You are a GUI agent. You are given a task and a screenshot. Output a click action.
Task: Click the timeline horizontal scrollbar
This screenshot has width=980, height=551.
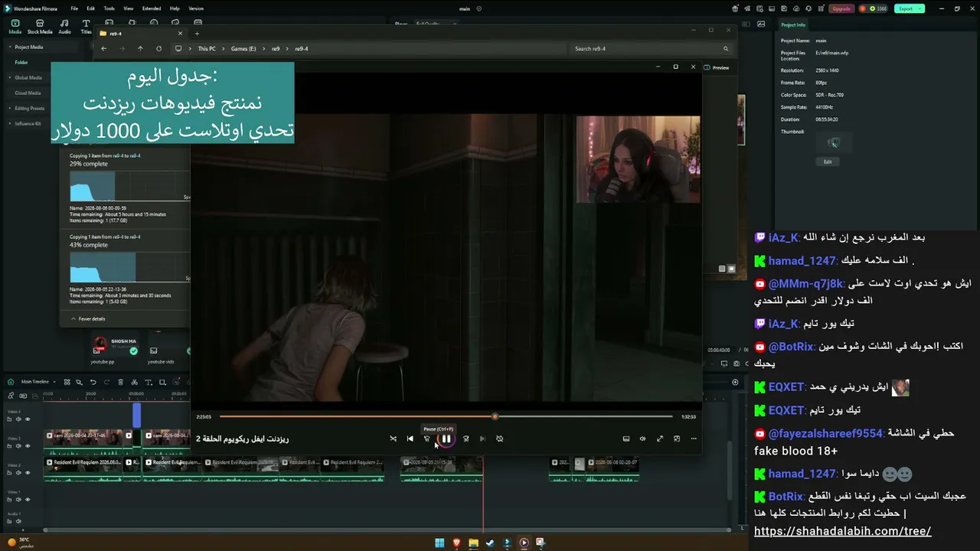(x=387, y=530)
